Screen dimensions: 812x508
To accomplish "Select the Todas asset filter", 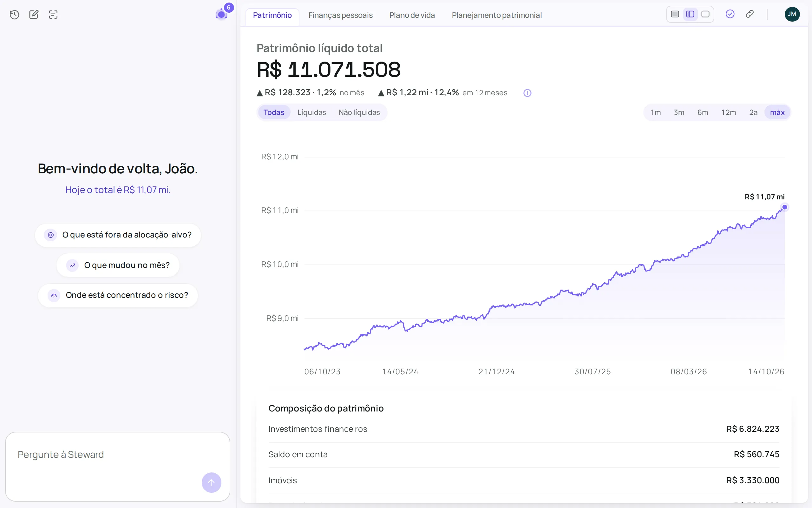I will tap(274, 112).
